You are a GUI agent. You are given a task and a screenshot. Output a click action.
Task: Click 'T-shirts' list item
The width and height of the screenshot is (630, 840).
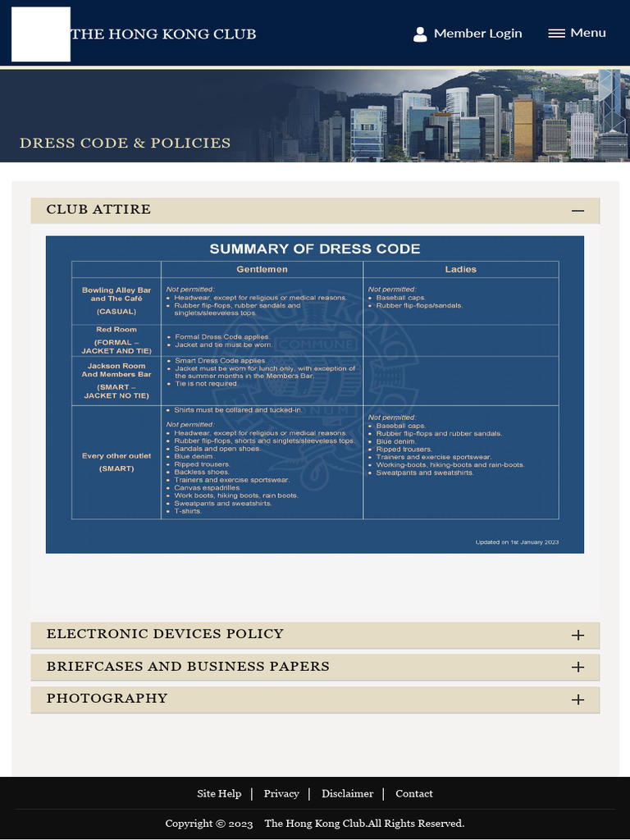[188, 511]
